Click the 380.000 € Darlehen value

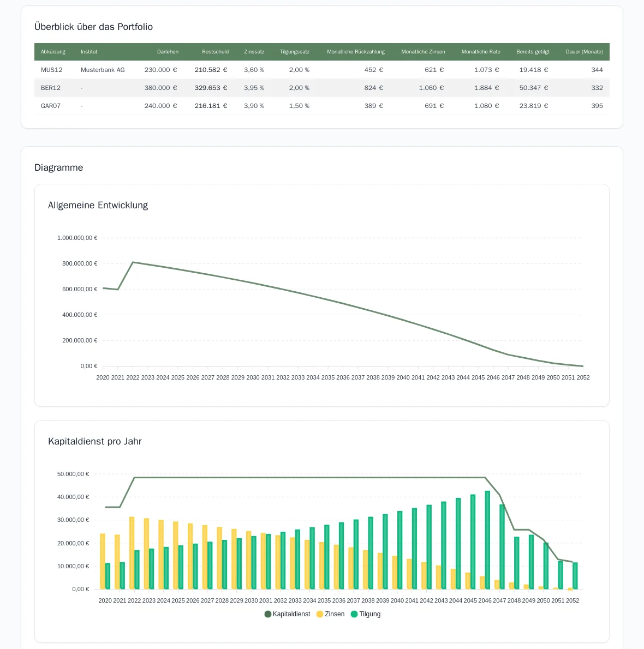(160, 88)
